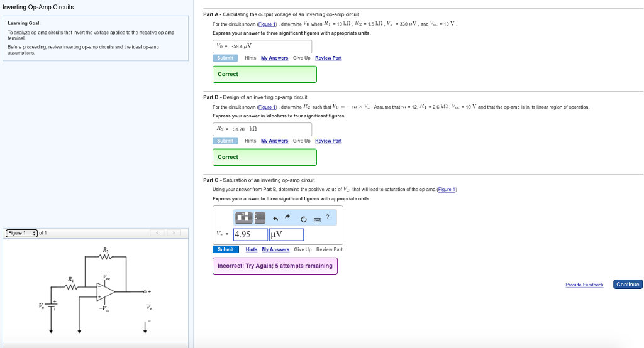
Task: Click the units field containing µV
Action: (x=286, y=234)
